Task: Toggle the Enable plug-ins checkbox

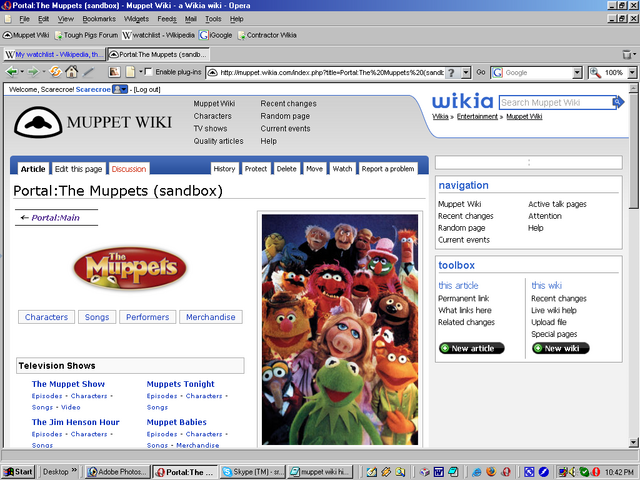Action: point(149,72)
